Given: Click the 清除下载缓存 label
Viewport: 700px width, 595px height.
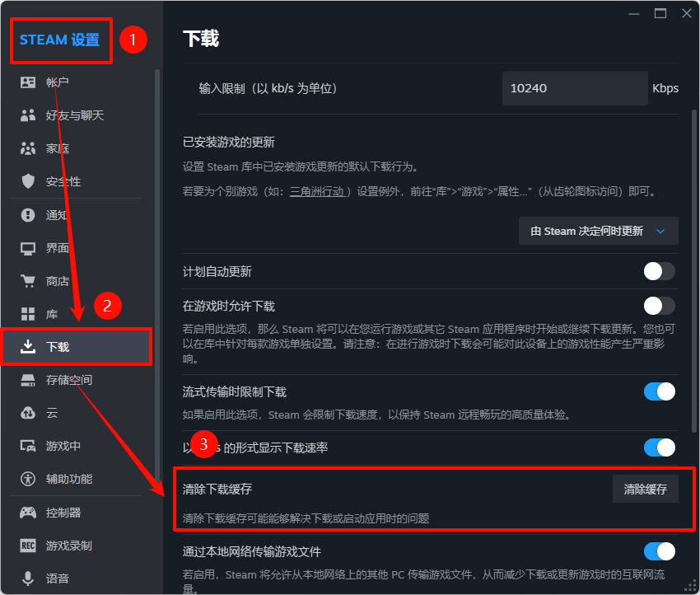Looking at the screenshot, I should 217,490.
